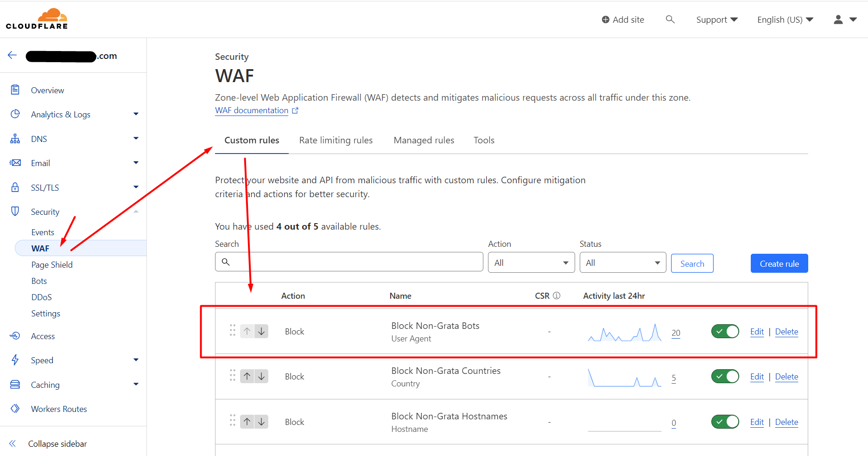Image resolution: width=868 pixels, height=456 pixels.
Task: Expand the DNS section arrow
Action: click(x=136, y=138)
